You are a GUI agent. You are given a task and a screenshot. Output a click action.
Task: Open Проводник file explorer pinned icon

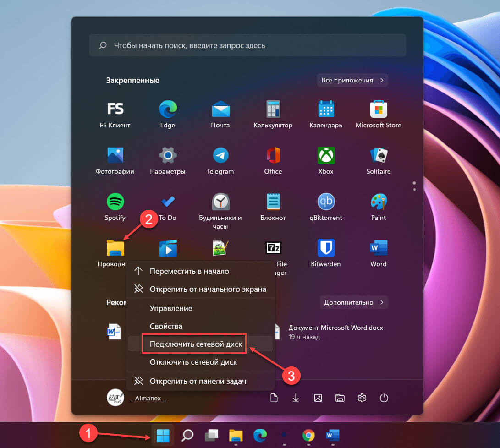115,248
